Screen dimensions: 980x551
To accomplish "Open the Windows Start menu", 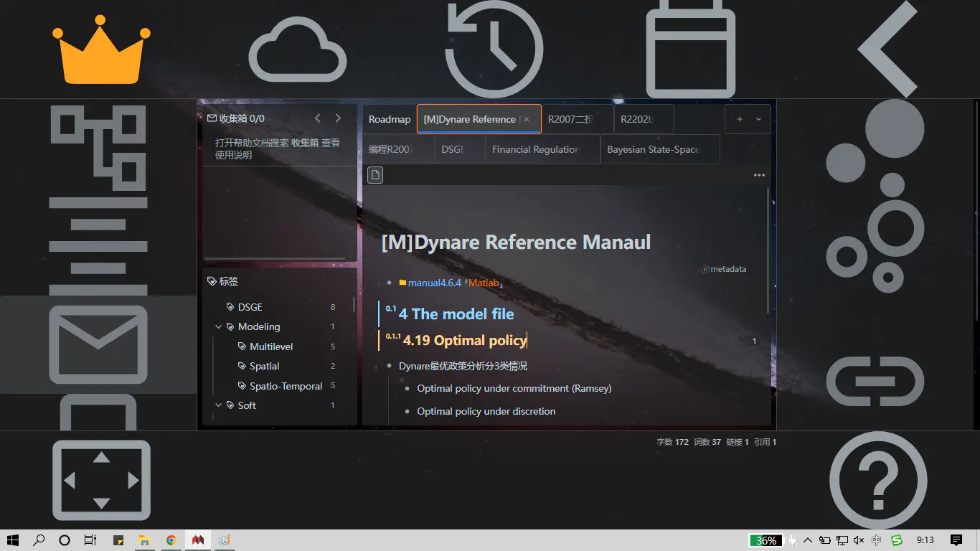I will coord(13,540).
